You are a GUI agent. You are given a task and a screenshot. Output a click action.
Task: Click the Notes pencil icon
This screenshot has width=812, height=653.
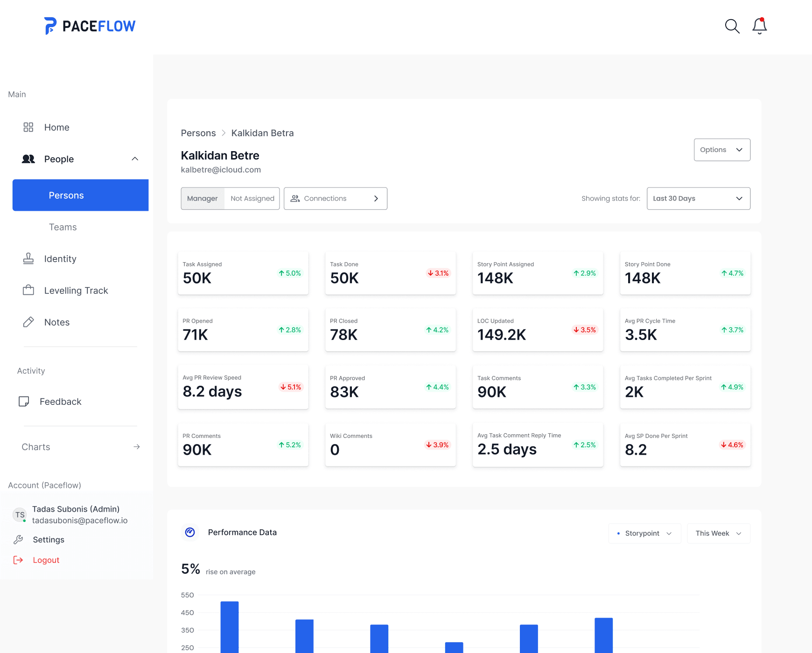coord(28,322)
